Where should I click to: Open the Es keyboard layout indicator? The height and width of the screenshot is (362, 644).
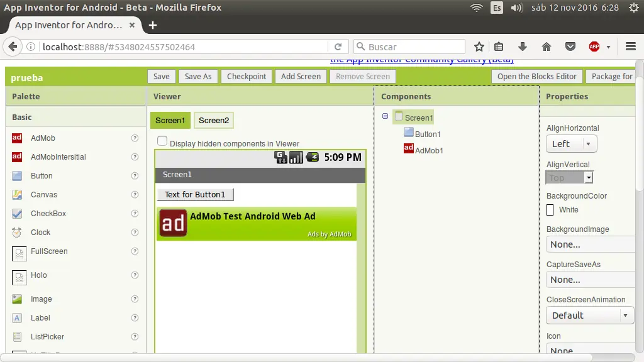tap(497, 8)
